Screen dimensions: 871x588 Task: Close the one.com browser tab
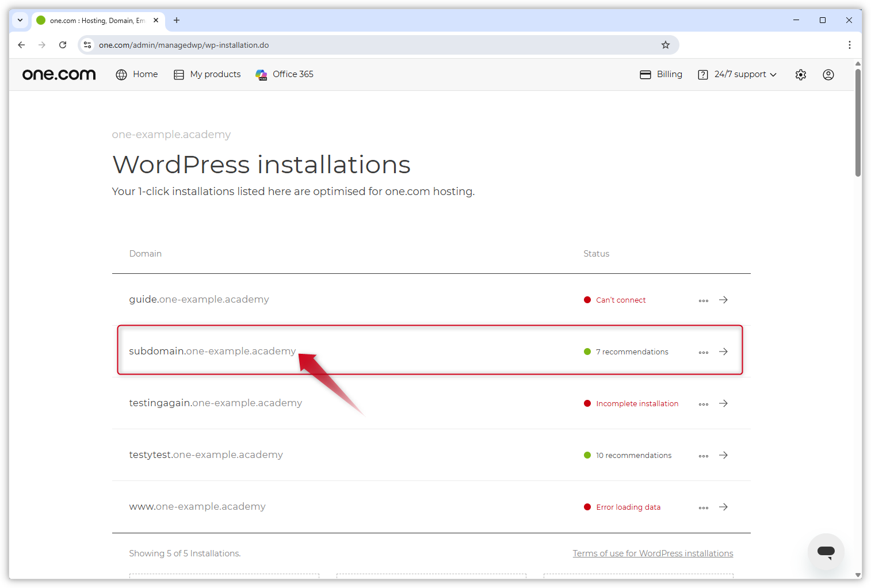156,20
